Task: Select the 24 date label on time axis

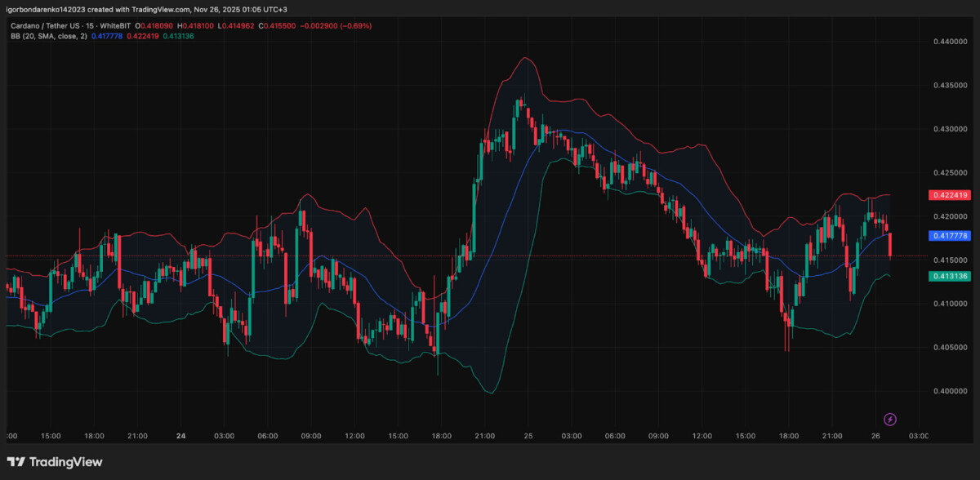Action: pyautogui.click(x=180, y=436)
